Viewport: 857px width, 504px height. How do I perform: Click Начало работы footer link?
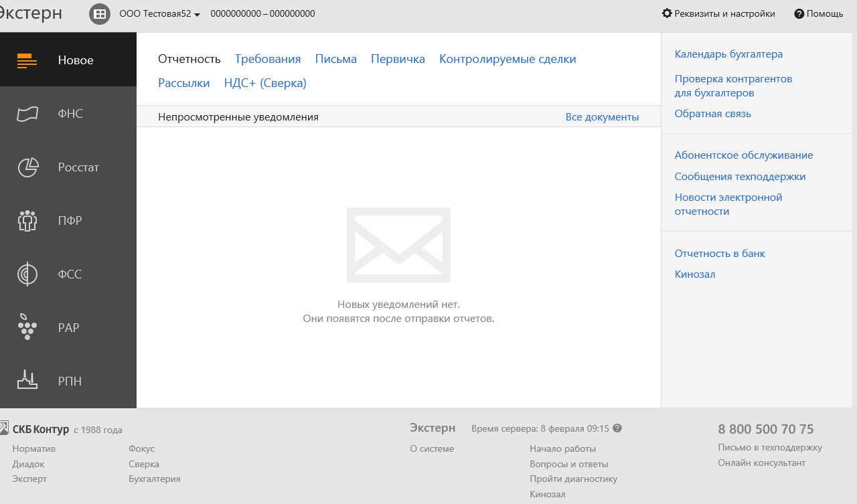(562, 448)
